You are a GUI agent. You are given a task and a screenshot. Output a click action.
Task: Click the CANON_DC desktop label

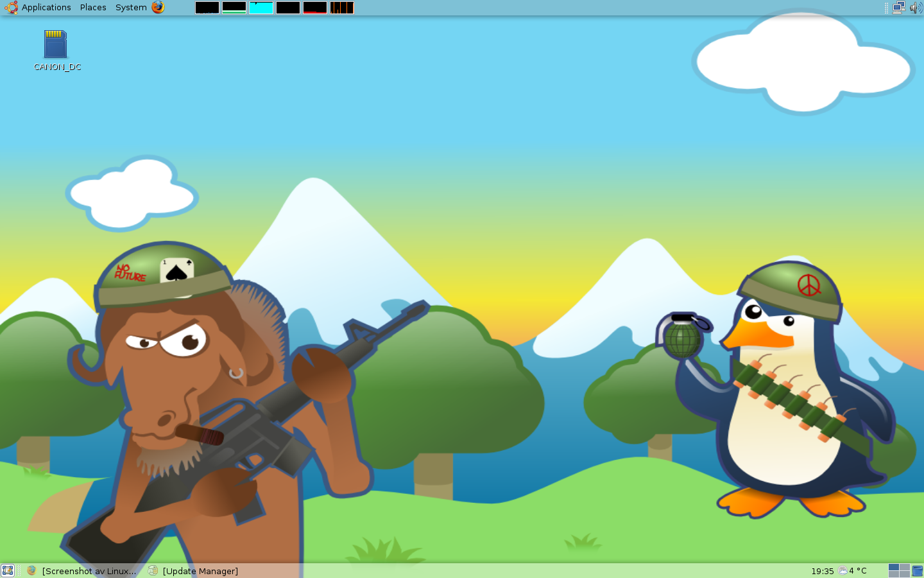click(x=58, y=67)
